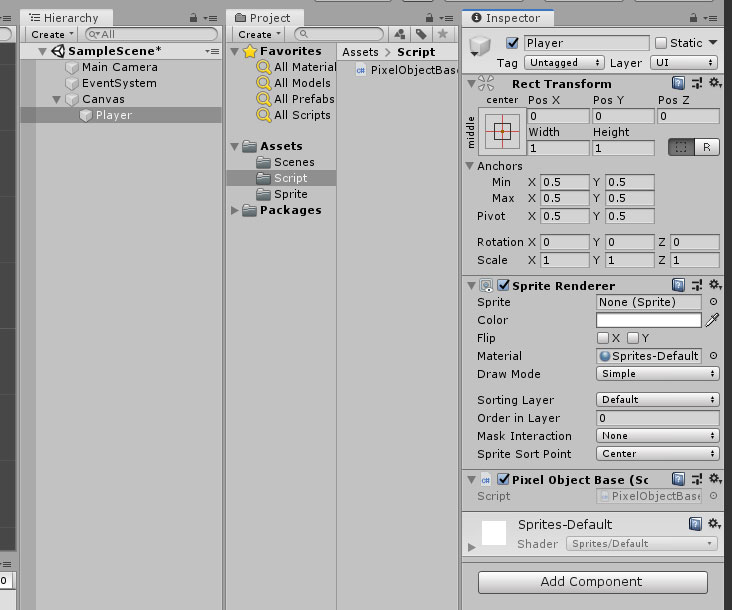
Task: Open Sprite object picker circle
Action: click(713, 302)
